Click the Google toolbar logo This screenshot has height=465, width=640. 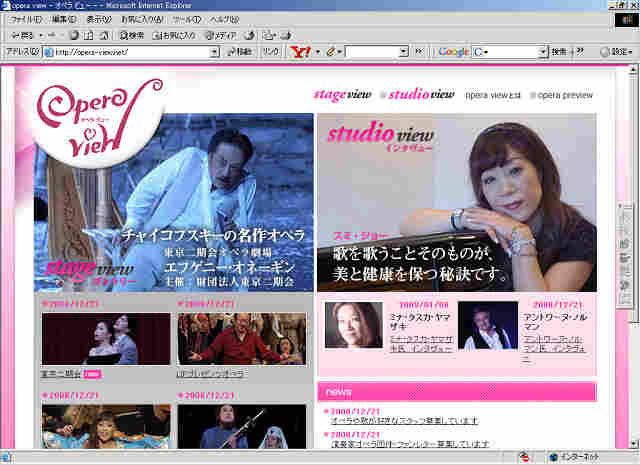pos(453,52)
